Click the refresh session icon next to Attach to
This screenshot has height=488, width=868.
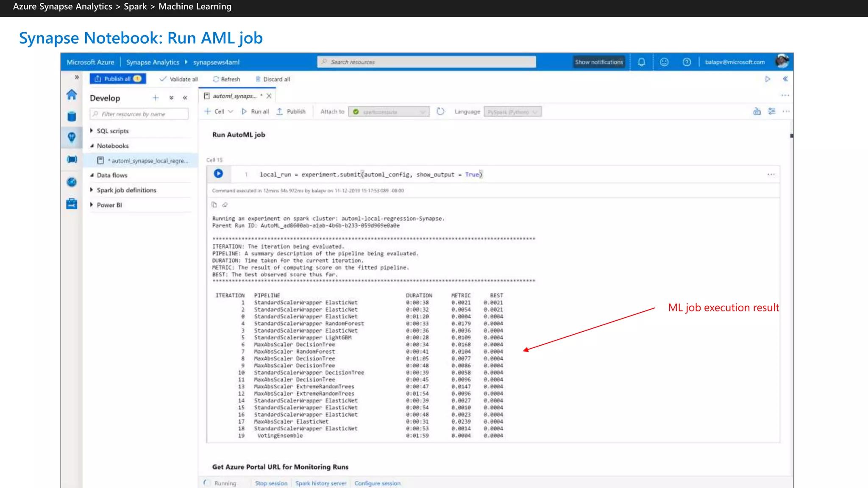(440, 111)
